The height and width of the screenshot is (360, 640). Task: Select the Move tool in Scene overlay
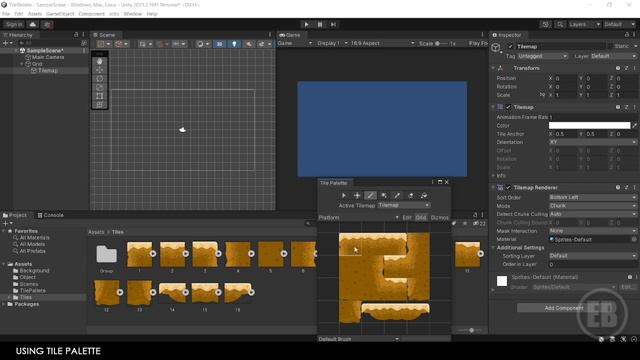pos(100,70)
